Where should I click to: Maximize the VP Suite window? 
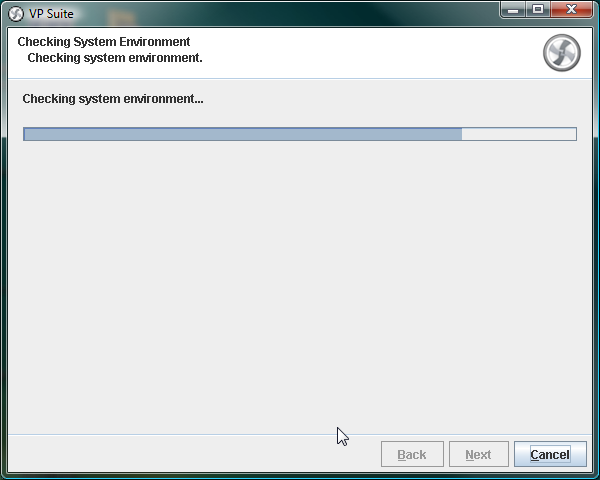click(x=538, y=10)
